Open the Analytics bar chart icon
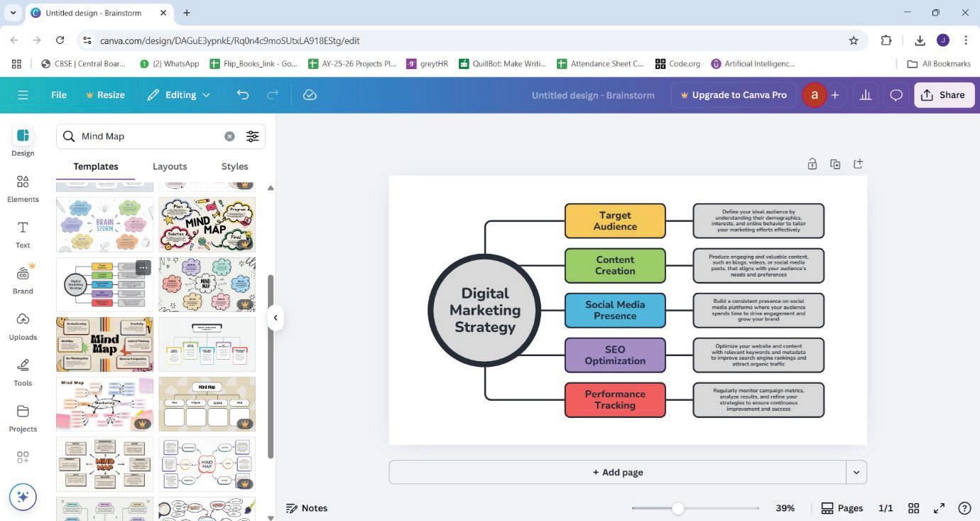Viewport: 980px width, 521px height. click(x=866, y=95)
